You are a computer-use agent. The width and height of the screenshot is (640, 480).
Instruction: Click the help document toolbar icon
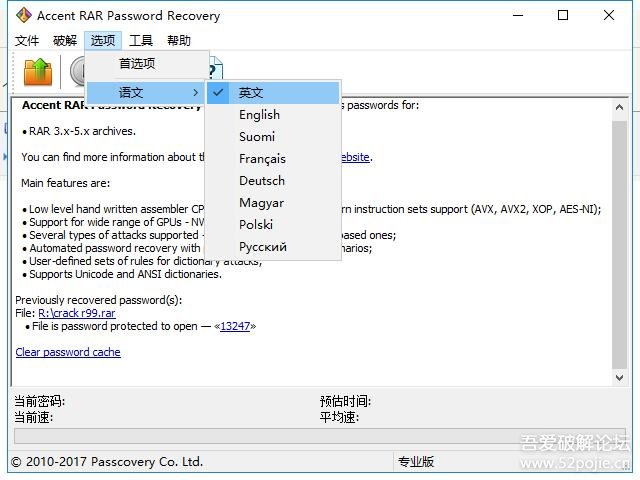[x=215, y=68]
